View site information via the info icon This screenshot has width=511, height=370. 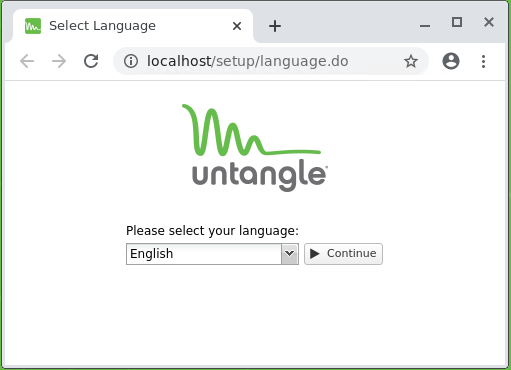click(131, 61)
